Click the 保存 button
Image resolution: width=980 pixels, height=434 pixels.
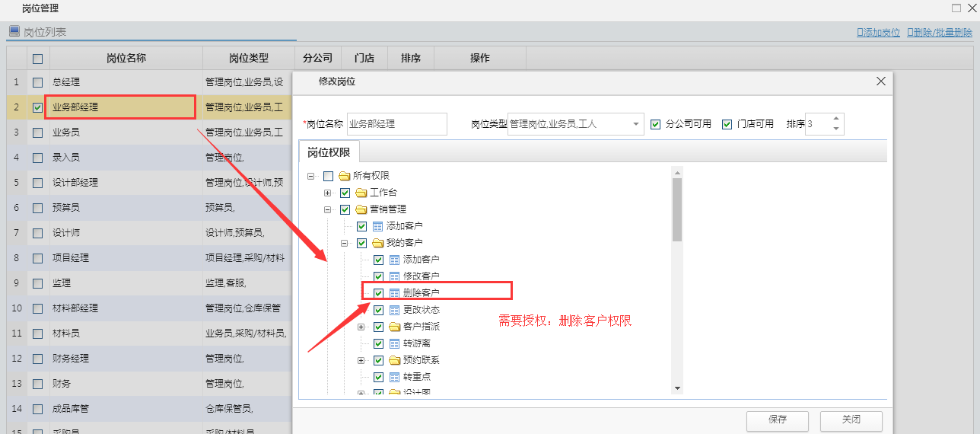(x=777, y=420)
